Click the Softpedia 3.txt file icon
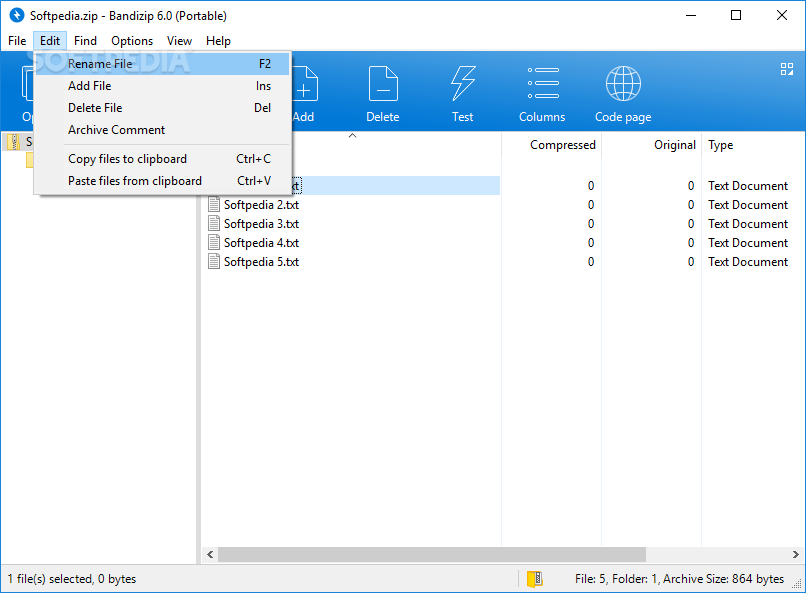Screen dimensions: 806x593 click(214, 224)
